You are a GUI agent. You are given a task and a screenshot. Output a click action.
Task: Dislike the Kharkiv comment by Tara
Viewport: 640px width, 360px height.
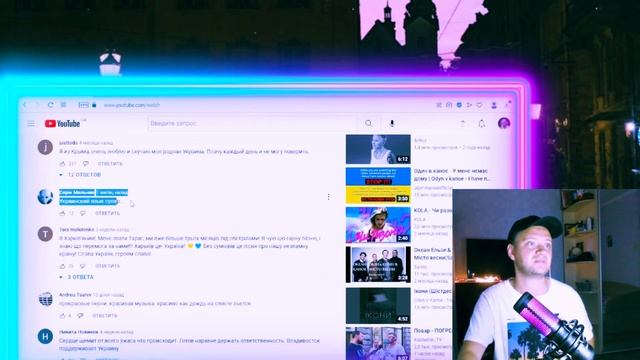coord(83,266)
